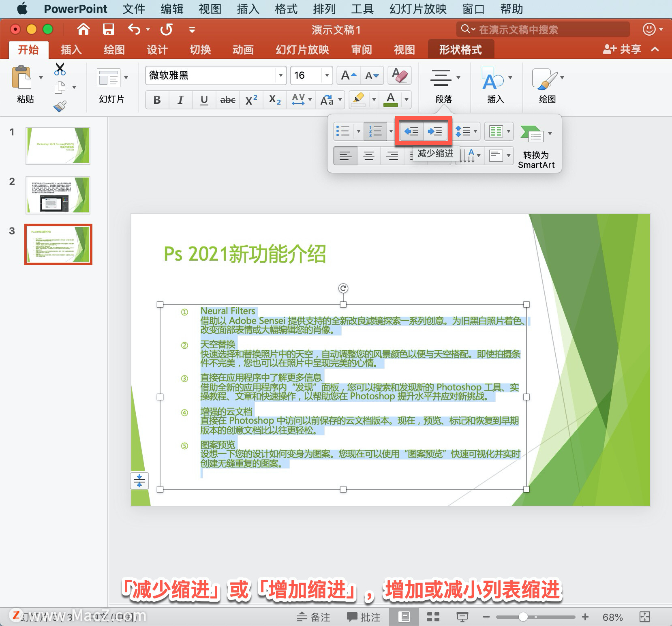Open the Design tab
This screenshot has height=626, width=672.
157,50
